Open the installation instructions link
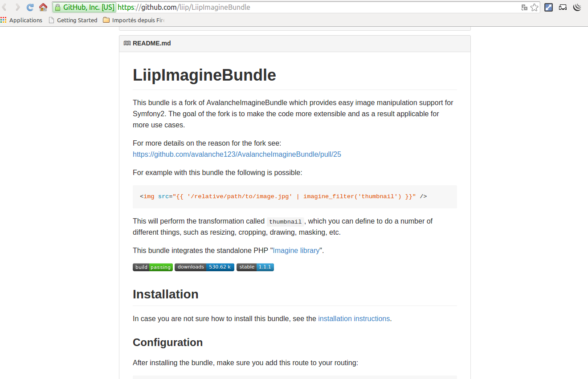The width and height of the screenshot is (588, 379). 354,318
